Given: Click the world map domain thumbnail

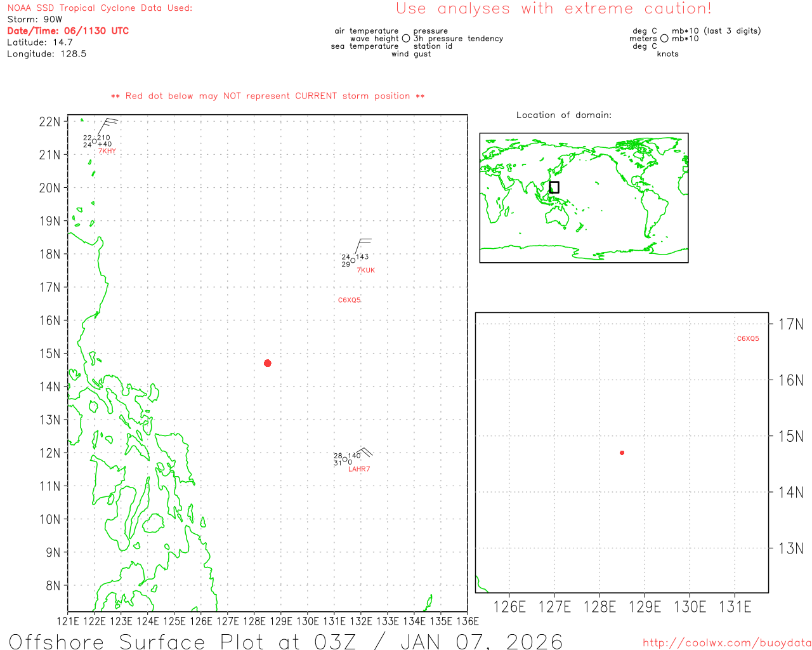Looking at the screenshot, I should pyautogui.click(x=584, y=197).
